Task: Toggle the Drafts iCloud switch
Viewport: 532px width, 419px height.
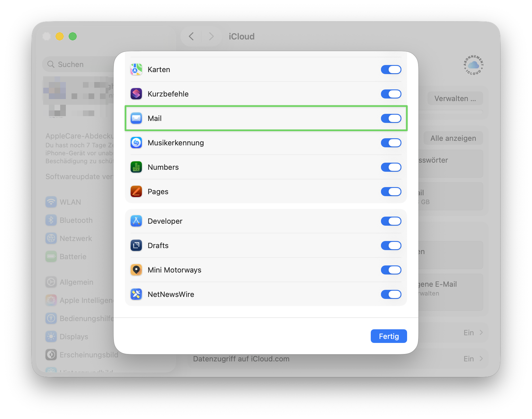Action: [391, 246]
